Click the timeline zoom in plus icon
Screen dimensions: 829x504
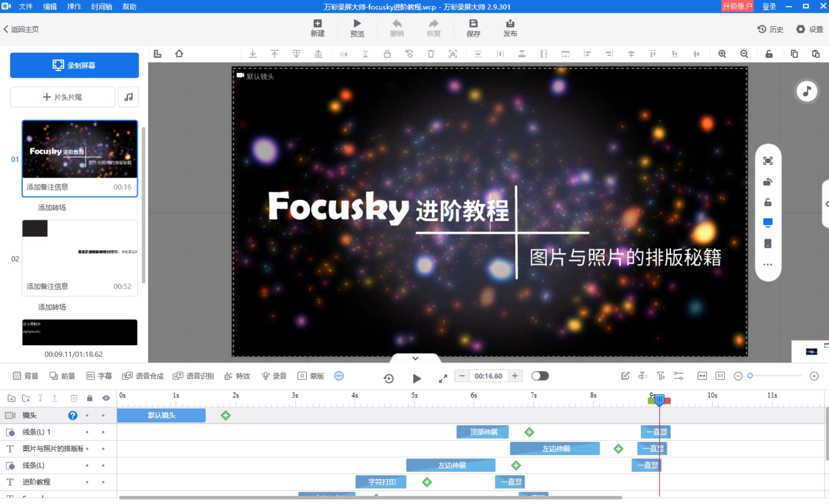(x=814, y=376)
